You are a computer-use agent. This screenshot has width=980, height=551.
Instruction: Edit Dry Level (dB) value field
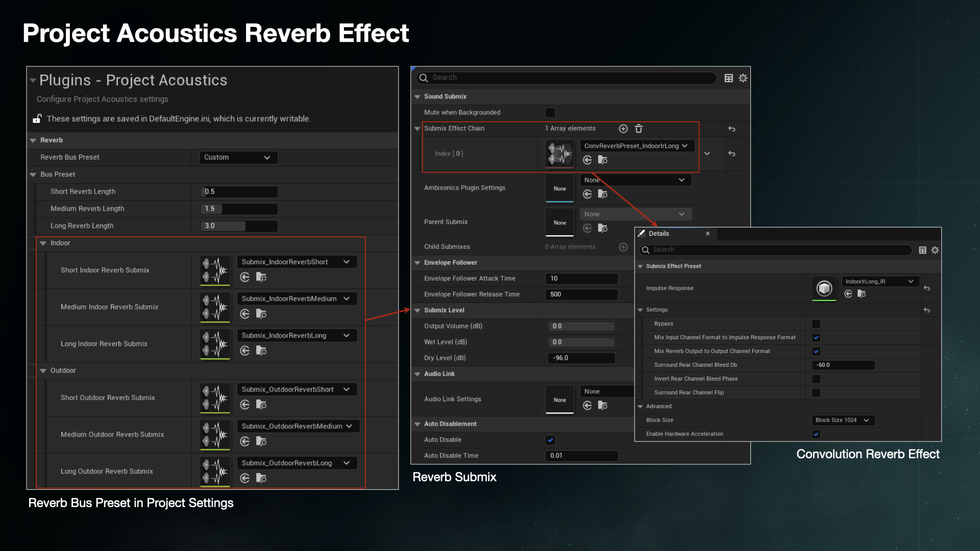(x=581, y=358)
